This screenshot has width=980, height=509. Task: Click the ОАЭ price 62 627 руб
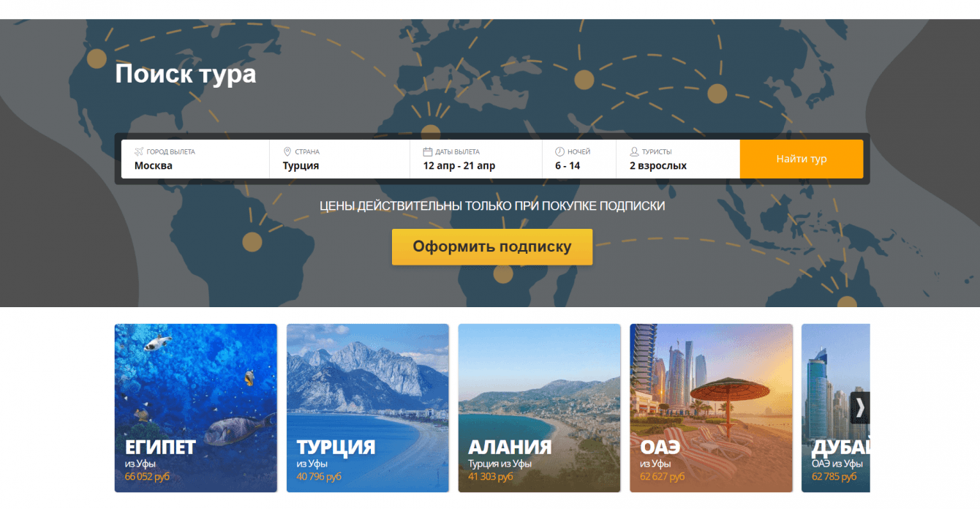click(x=663, y=477)
